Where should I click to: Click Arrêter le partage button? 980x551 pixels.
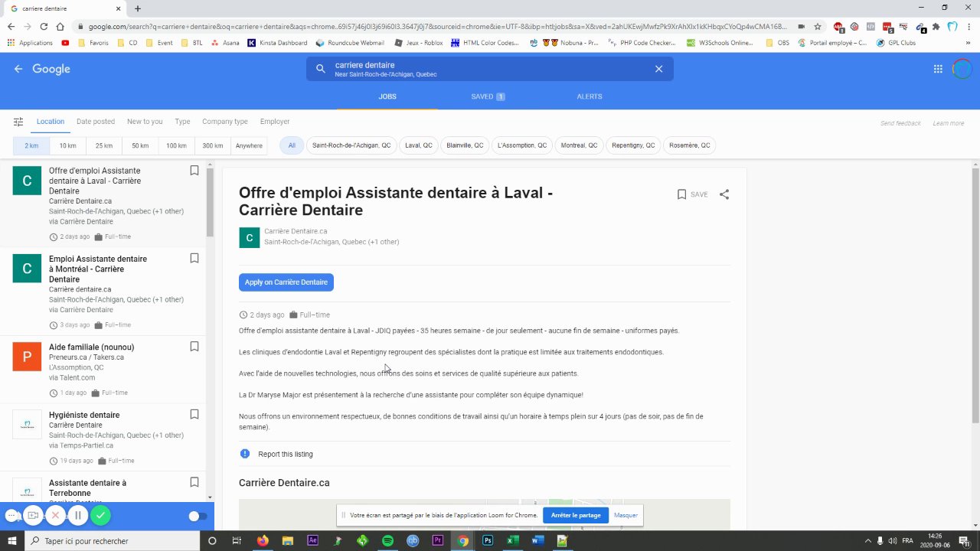pos(576,515)
